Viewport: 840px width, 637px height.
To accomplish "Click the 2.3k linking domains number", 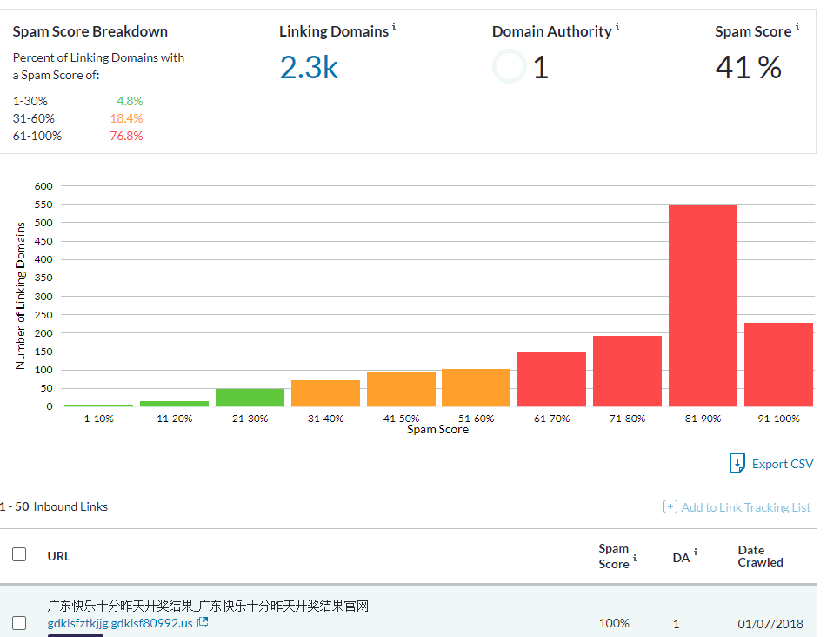I will click(309, 68).
